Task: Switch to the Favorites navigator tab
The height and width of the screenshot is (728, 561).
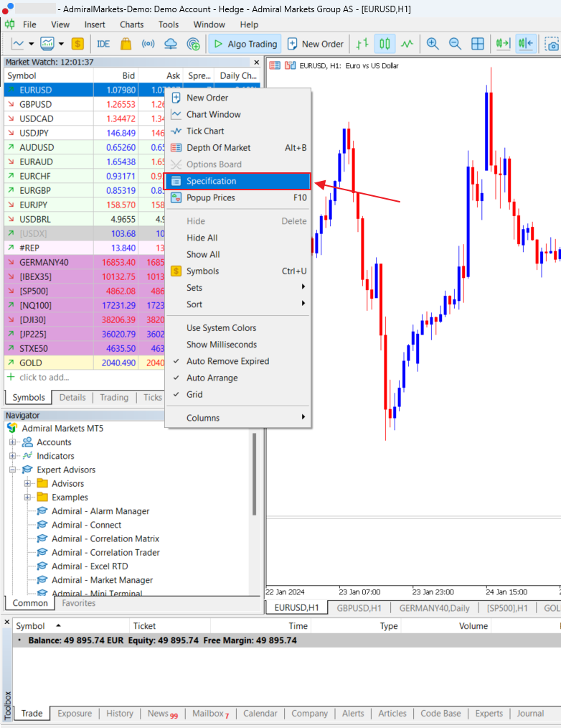Action: click(x=79, y=603)
